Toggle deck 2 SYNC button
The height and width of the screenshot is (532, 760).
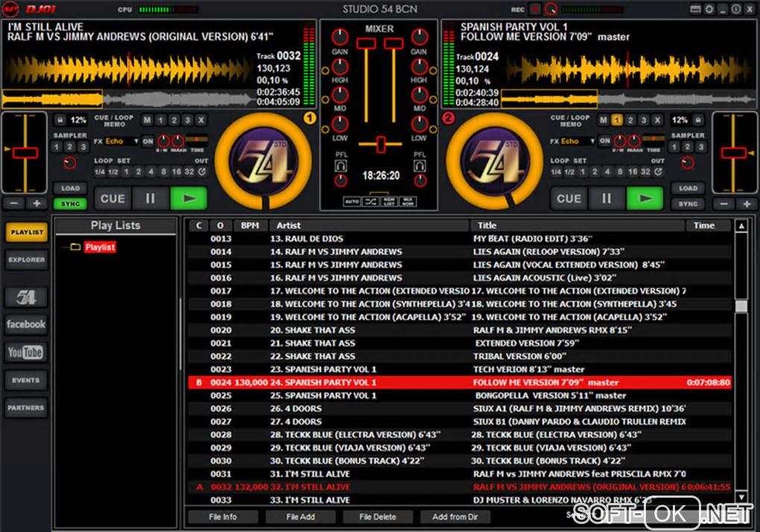688,204
